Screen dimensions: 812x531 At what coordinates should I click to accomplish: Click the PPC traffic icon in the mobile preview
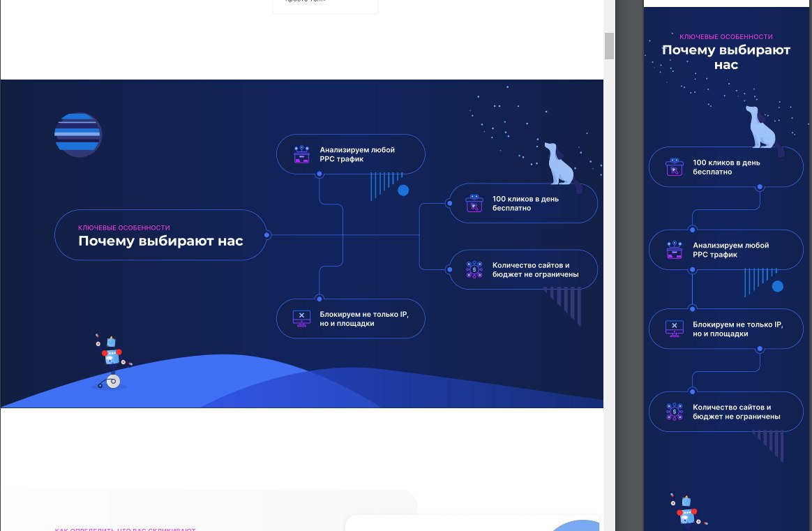(x=675, y=250)
